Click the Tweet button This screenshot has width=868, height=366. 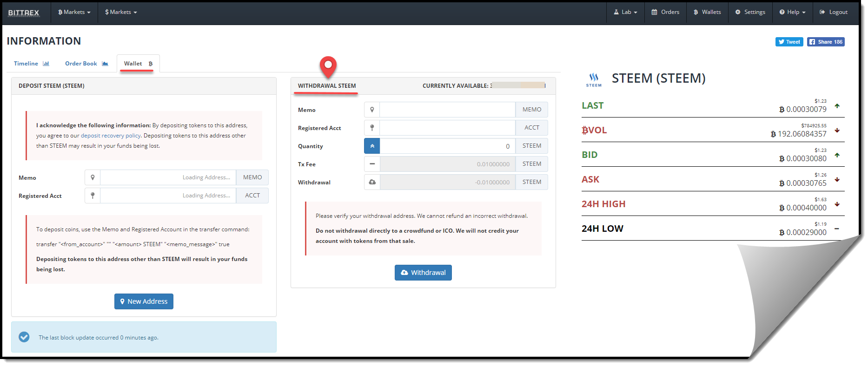(x=789, y=42)
